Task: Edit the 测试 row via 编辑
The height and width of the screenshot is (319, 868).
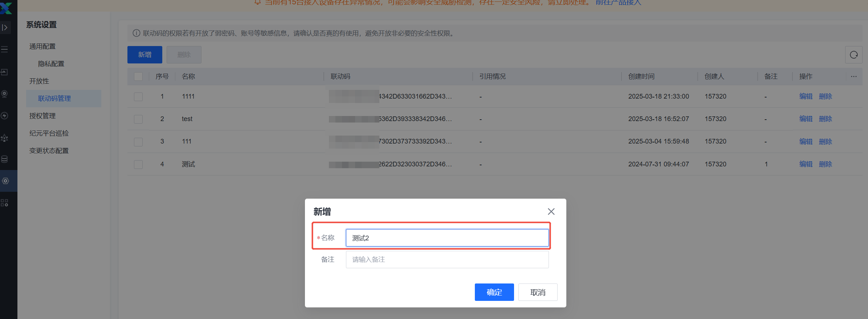Action: (806, 164)
